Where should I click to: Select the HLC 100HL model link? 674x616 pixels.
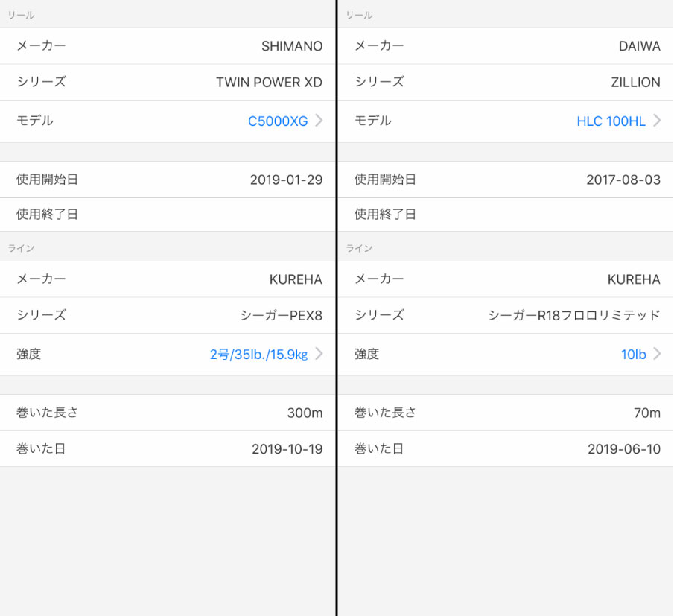[611, 121]
